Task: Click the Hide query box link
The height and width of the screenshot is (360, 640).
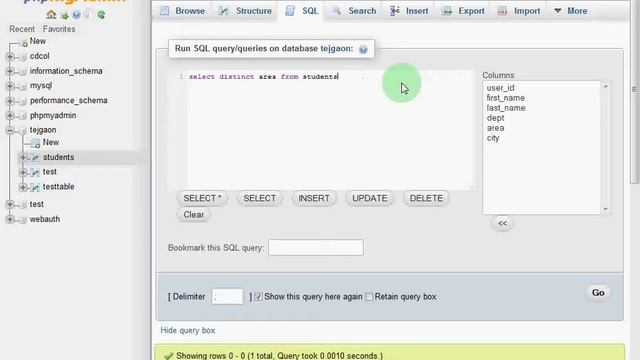Action: [x=188, y=331]
